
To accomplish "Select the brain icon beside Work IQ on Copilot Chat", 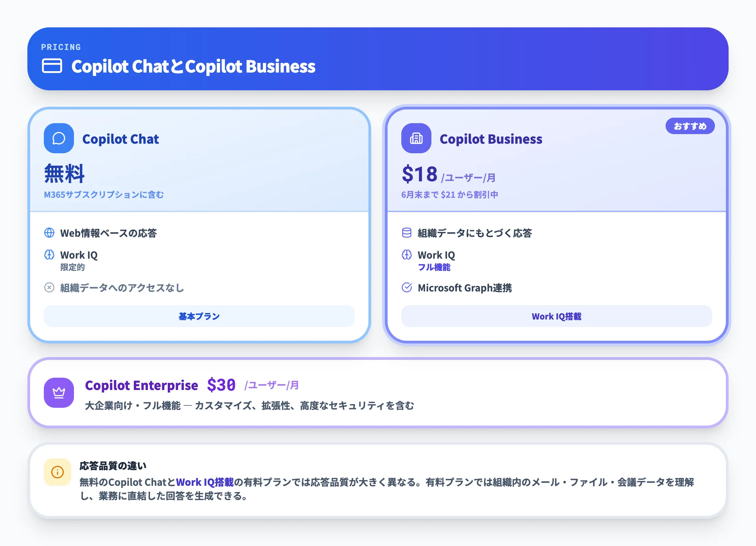I will (x=50, y=255).
